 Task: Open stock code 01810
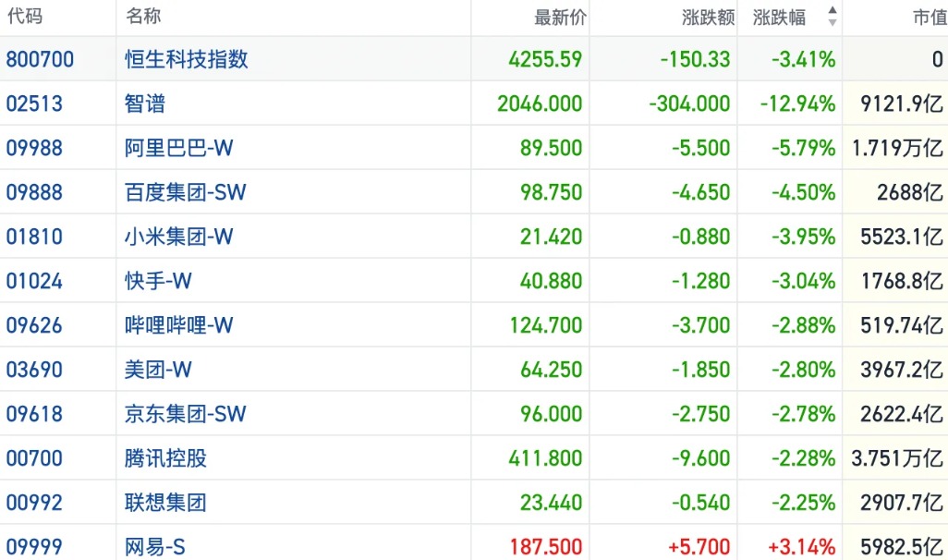[34, 237]
